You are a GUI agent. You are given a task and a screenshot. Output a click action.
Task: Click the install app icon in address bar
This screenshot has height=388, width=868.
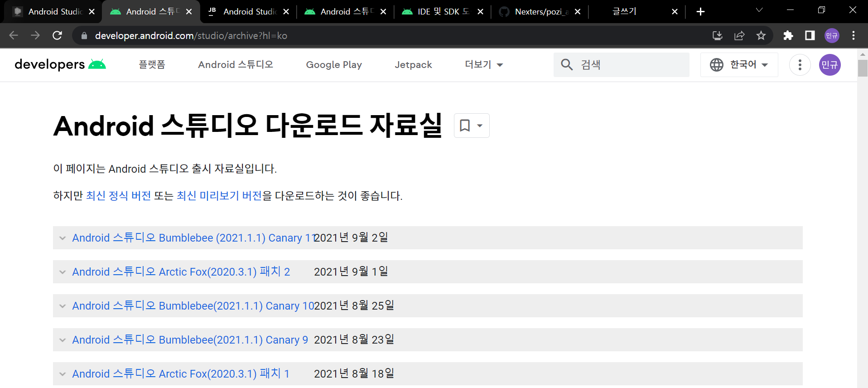[717, 35]
